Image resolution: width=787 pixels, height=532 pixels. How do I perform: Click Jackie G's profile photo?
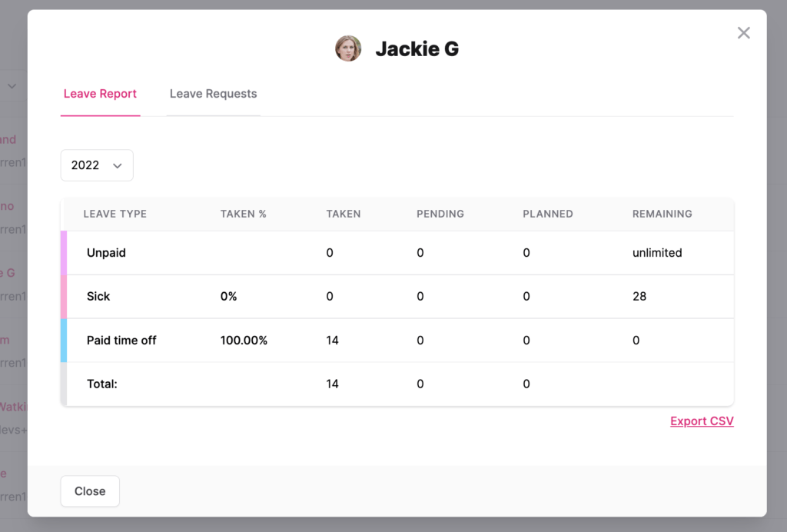[x=348, y=48]
